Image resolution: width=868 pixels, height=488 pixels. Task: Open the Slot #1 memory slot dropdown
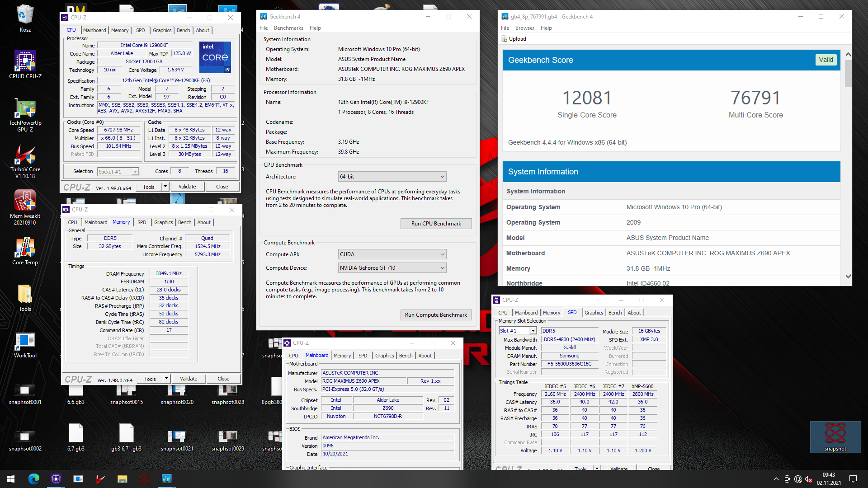518,331
